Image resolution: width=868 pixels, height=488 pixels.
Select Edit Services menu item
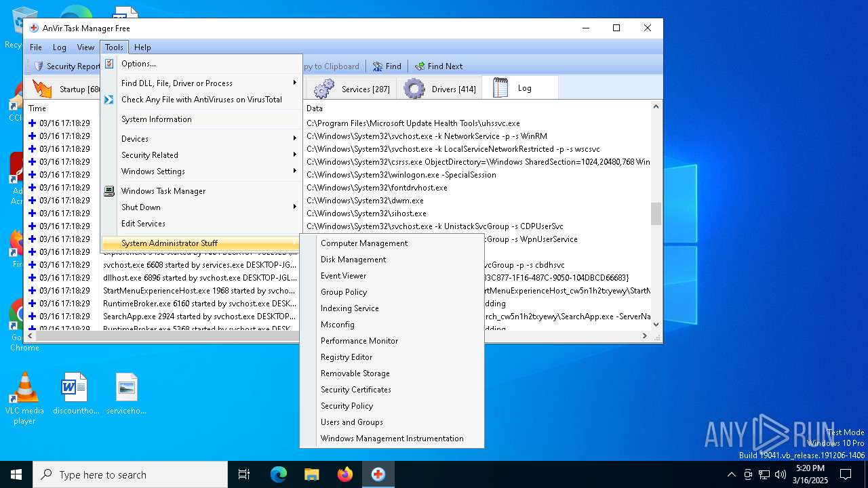point(201,224)
